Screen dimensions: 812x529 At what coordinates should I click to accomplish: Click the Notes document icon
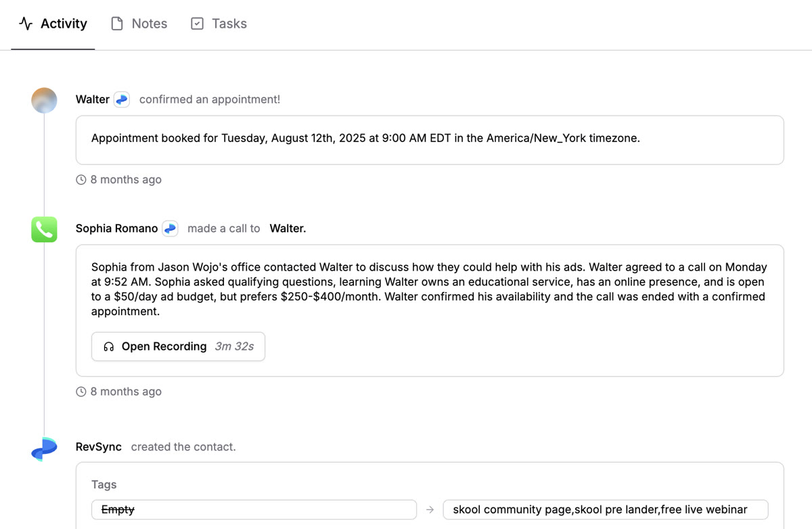point(116,23)
